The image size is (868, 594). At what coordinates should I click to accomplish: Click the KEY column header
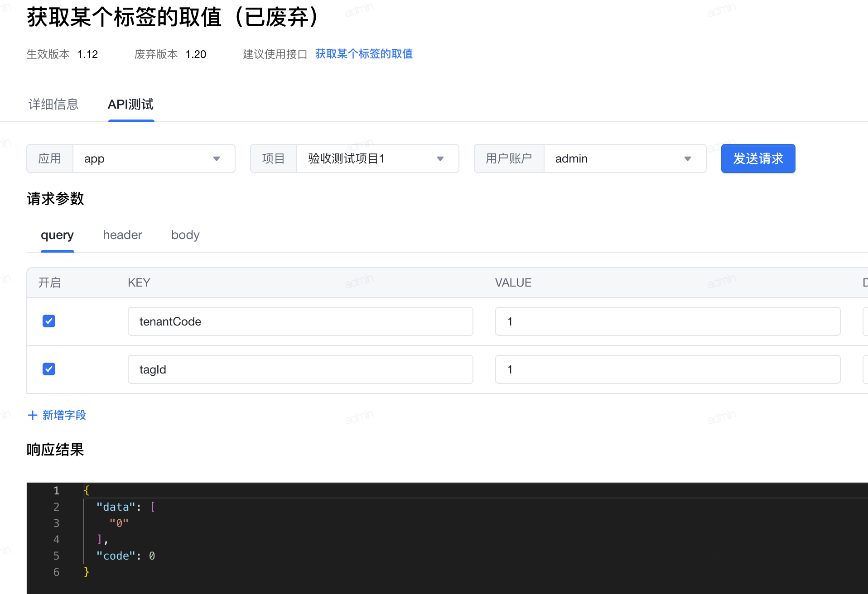139,283
